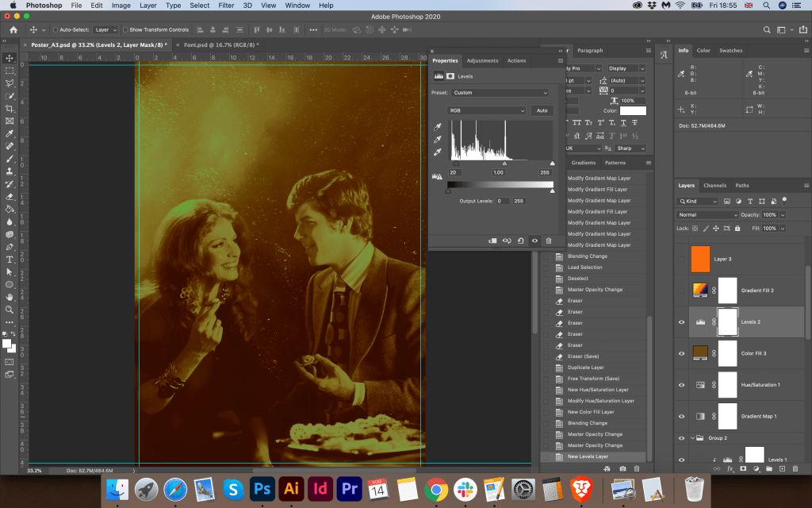Image resolution: width=812 pixels, height=508 pixels.
Task: Open the Filter menu
Action: 226,6
